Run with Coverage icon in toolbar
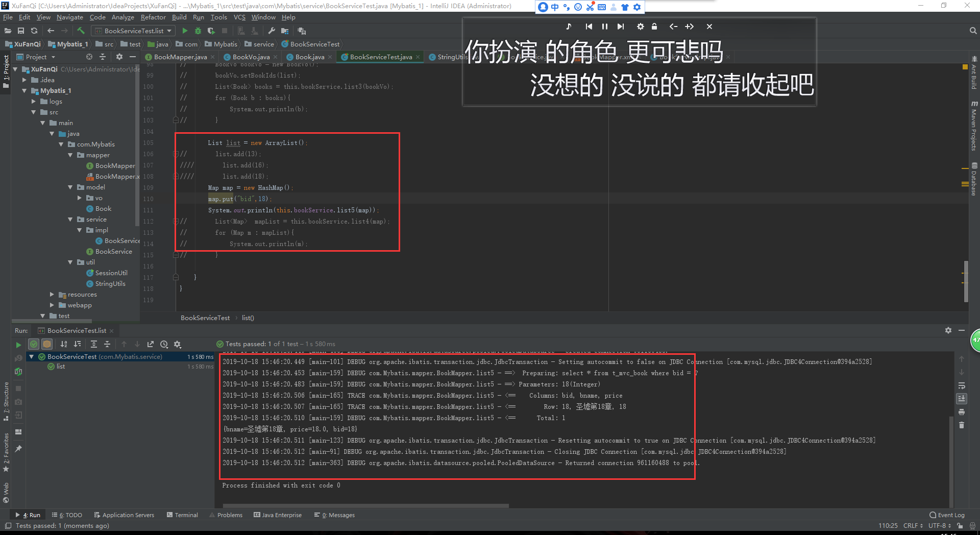The width and height of the screenshot is (980, 535). tap(211, 31)
